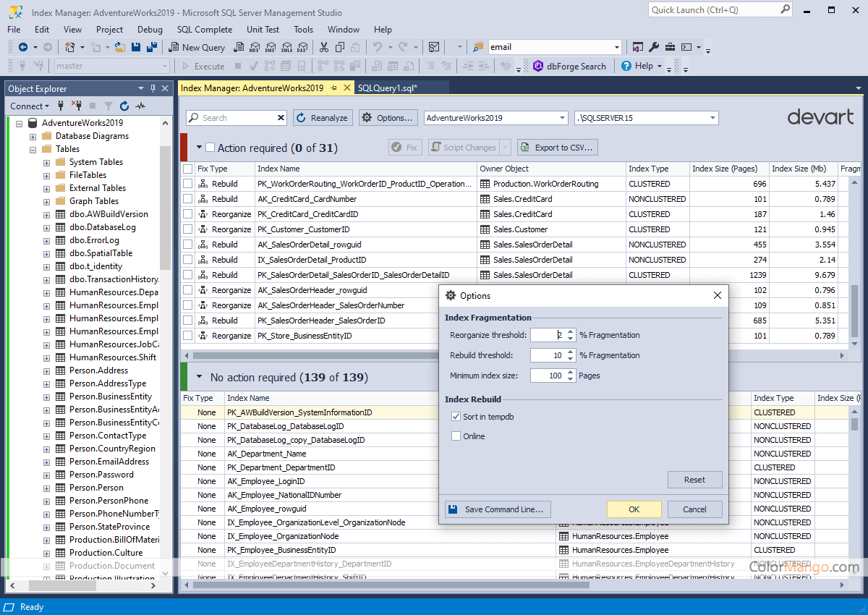Click the blue Help question-mark icon
Viewport: 868px width, 615px height.
(626, 66)
